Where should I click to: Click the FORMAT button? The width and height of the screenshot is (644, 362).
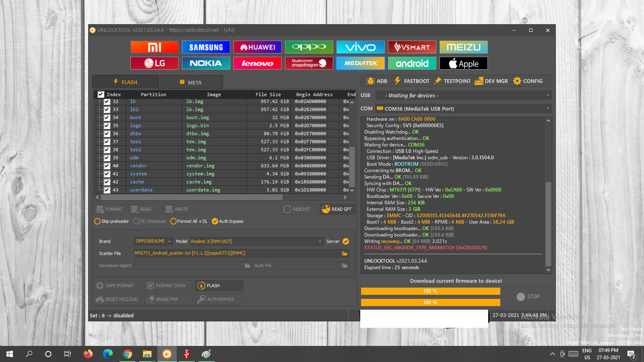click(x=110, y=209)
